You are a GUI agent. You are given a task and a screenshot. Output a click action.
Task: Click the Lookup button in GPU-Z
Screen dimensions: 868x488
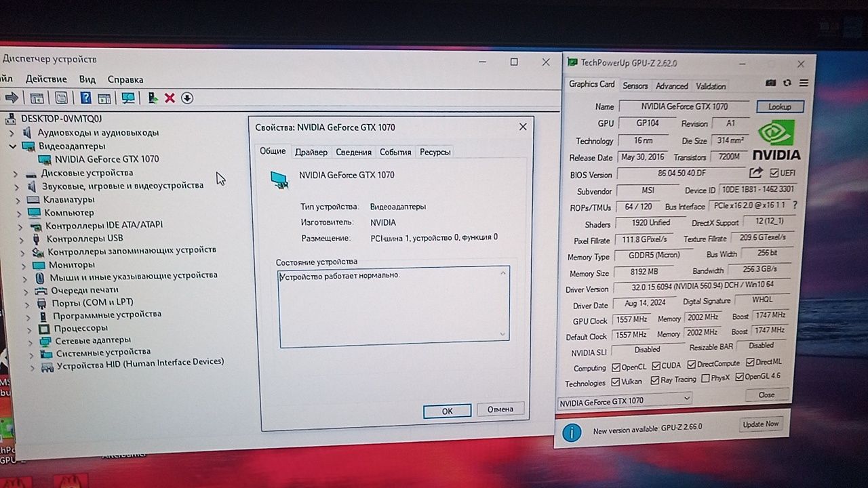tap(780, 106)
